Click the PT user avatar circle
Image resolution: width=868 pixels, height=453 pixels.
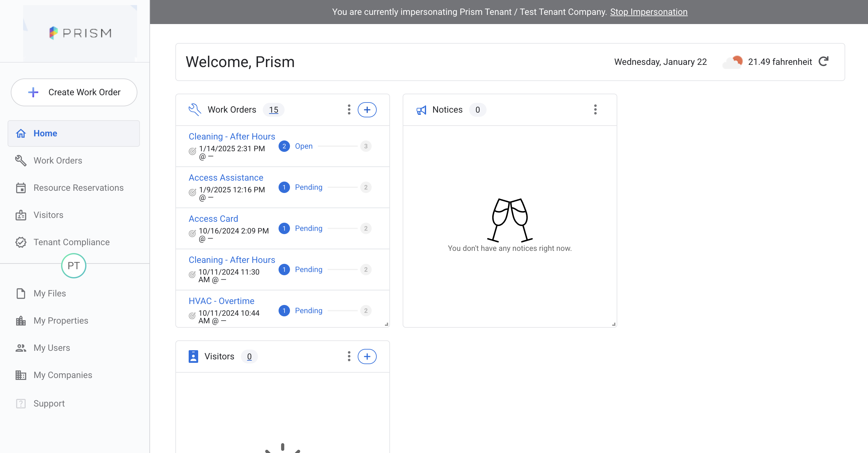click(73, 266)
